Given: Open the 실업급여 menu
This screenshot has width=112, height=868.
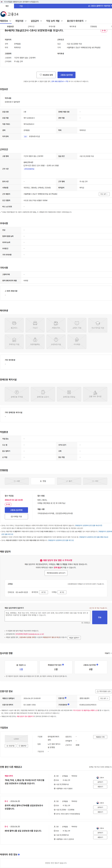Looking at the screenshot, I should [36, 21].
